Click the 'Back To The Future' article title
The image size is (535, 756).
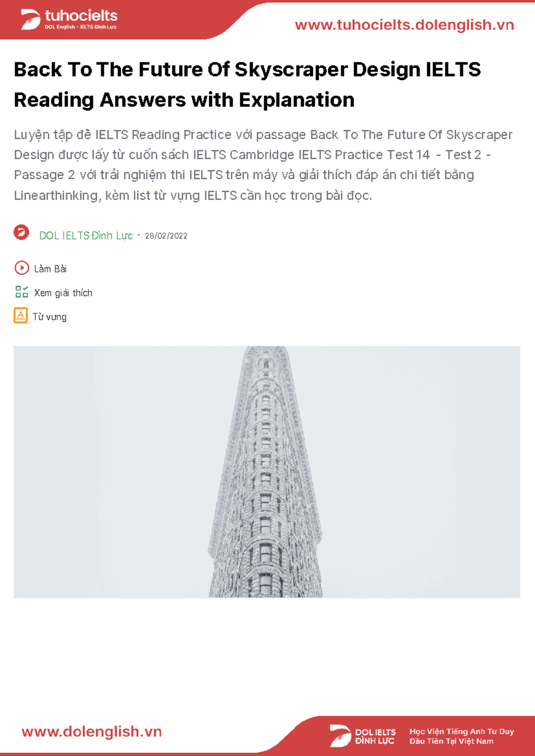point(247,85)
